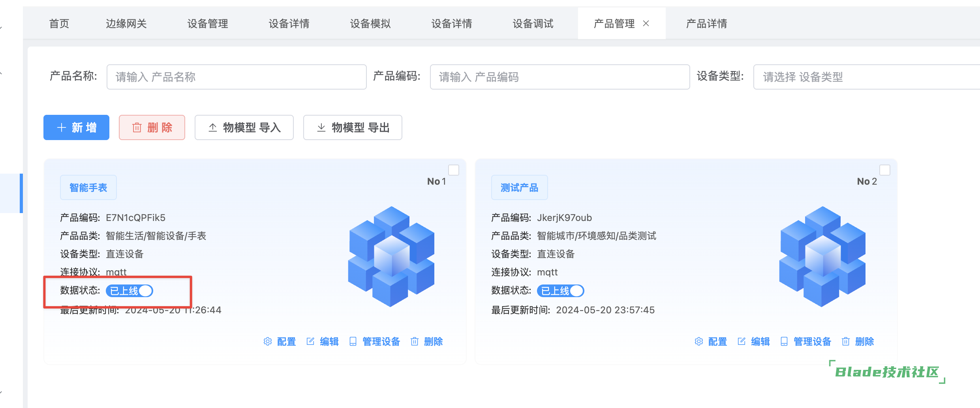Toggle 已上线 status switch for 智能手表
Viewport: 980px width, 408px height.
coord(130,291)
